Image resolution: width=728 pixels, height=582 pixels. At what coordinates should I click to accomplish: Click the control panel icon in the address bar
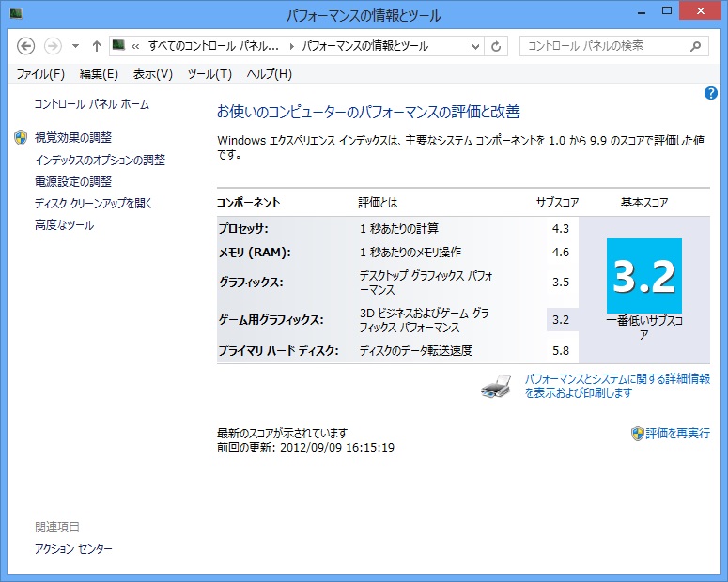pyautogui.click(x=119, y=45)
